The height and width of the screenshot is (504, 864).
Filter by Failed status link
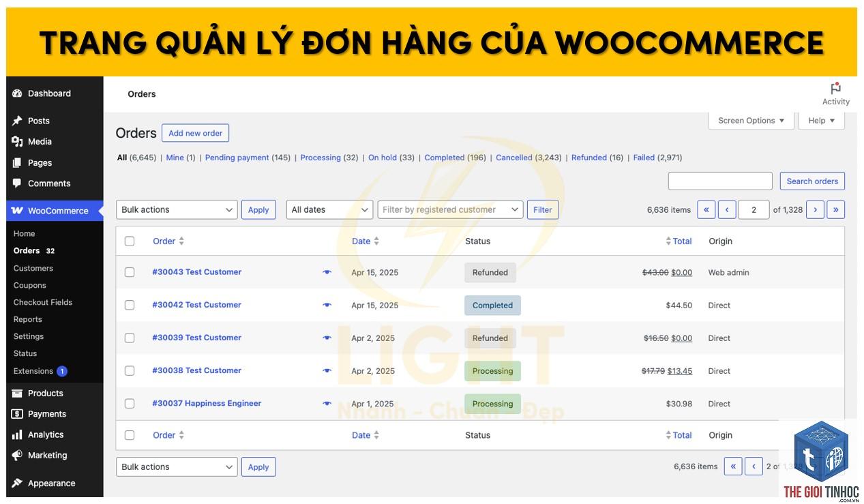644,158
